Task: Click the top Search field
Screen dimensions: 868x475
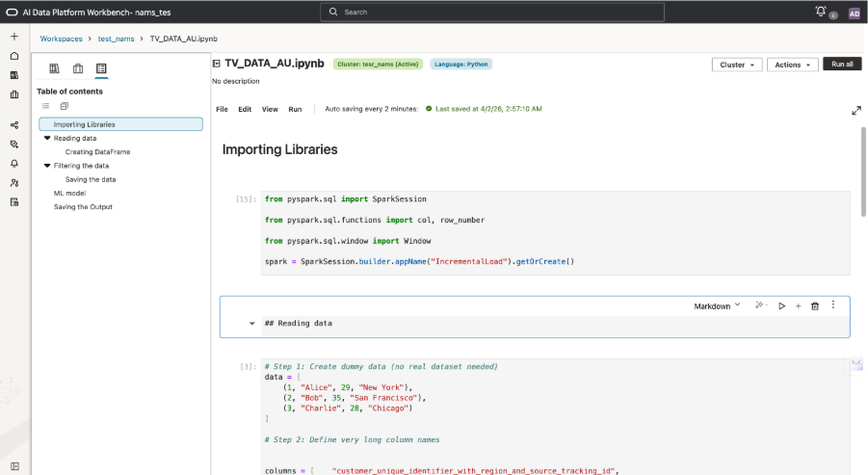Action: [x=491, y=12]
